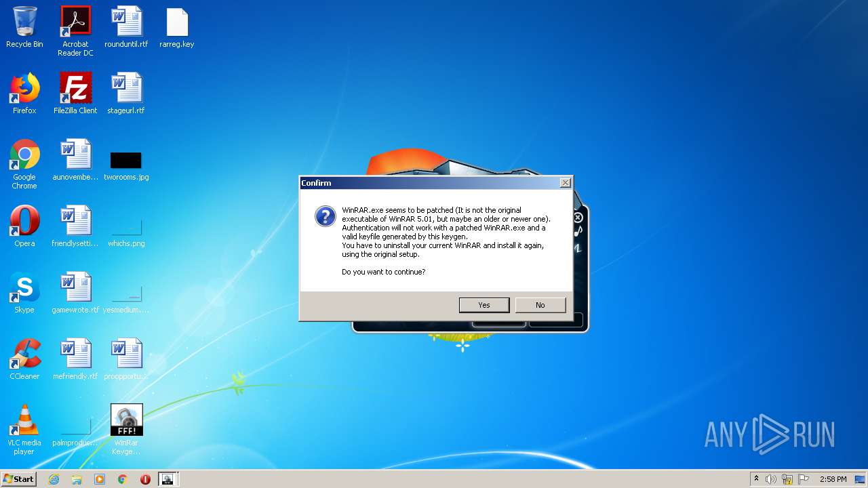
Task: Launch Opera from desktop shortcut
Action: coord(24,227)
